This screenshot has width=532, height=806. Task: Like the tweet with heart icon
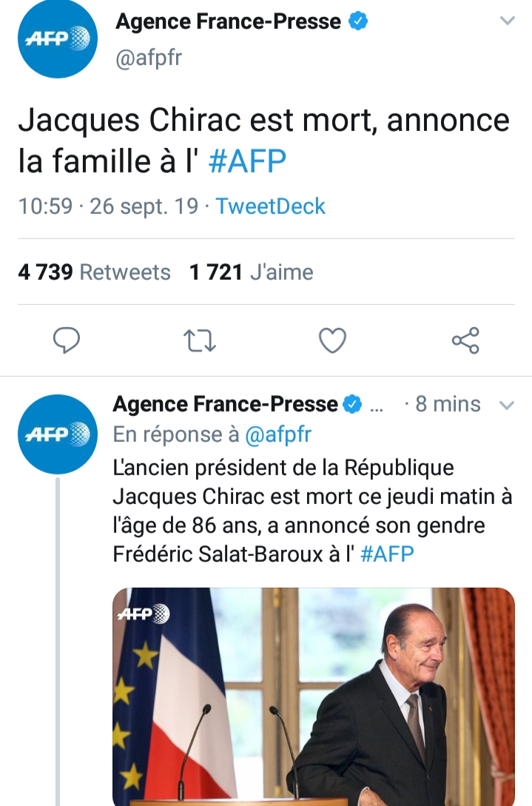[332, 340]
